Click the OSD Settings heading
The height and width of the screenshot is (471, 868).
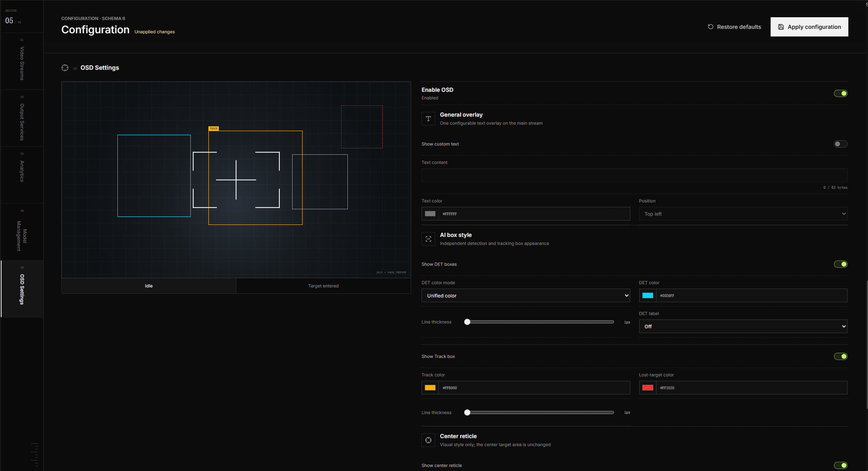coord(100,68)
